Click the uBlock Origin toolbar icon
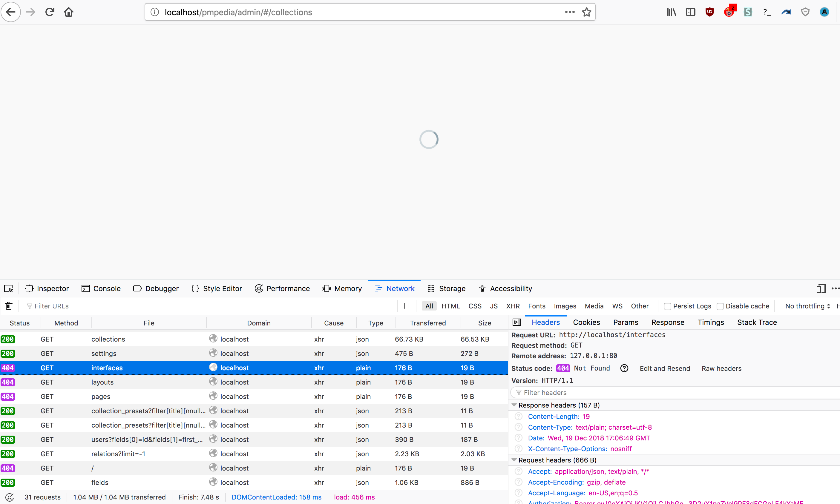This screenshot has height=504, width=840. click(x=709, y=12)
